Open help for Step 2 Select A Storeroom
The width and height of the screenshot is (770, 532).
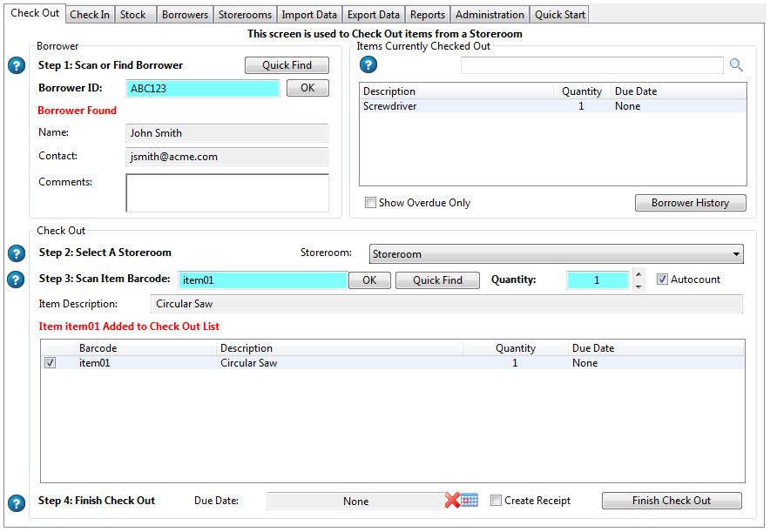[16, 253]
